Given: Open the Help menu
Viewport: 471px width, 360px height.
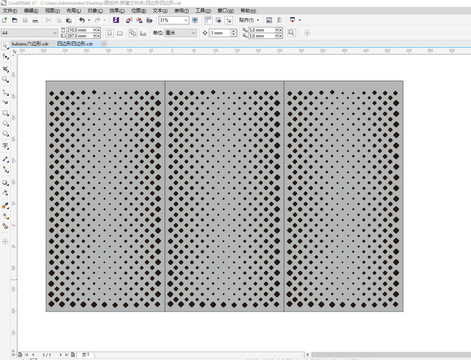Looking at the screenshot, I should click(248, 11).
